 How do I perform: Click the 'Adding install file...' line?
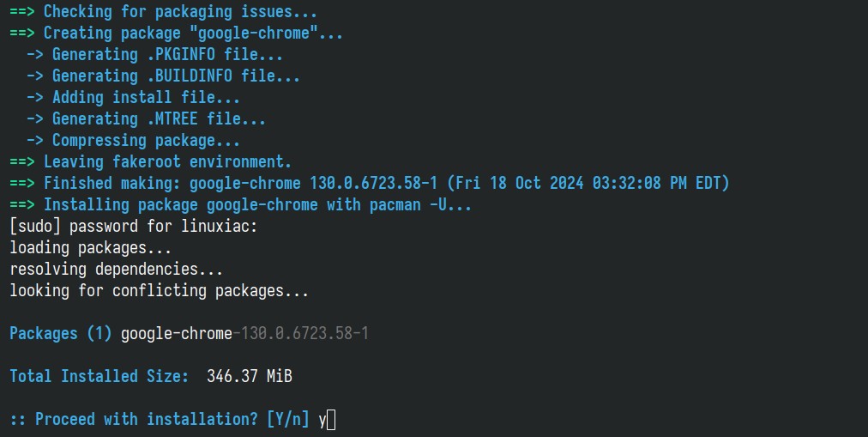[134, 98]
